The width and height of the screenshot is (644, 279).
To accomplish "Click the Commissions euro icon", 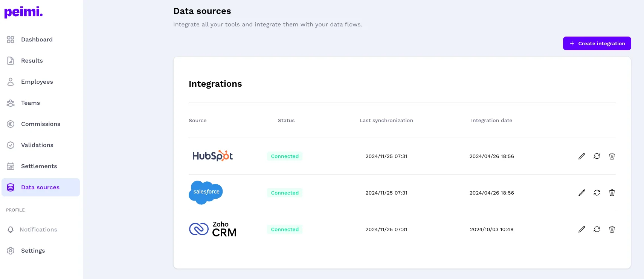I will click(11, 124).
